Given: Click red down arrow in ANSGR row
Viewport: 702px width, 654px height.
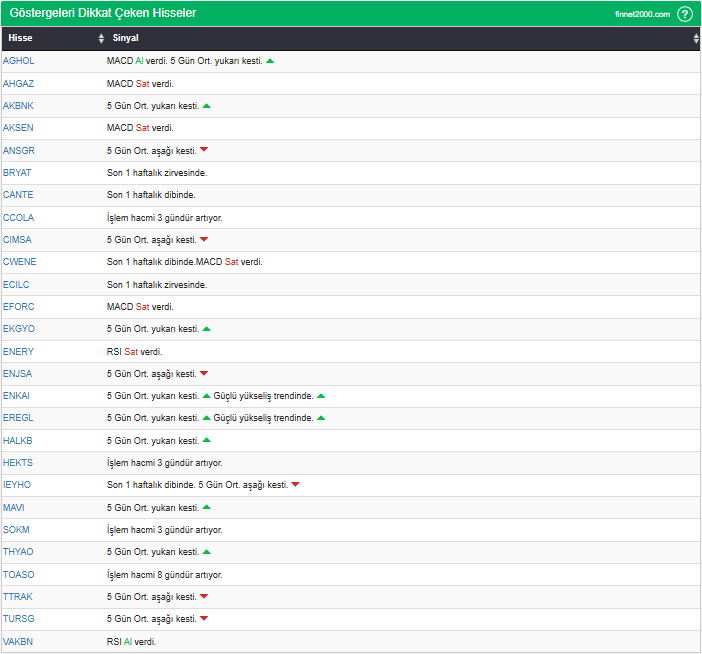Looking at the screenshot, I should (204, 150).
